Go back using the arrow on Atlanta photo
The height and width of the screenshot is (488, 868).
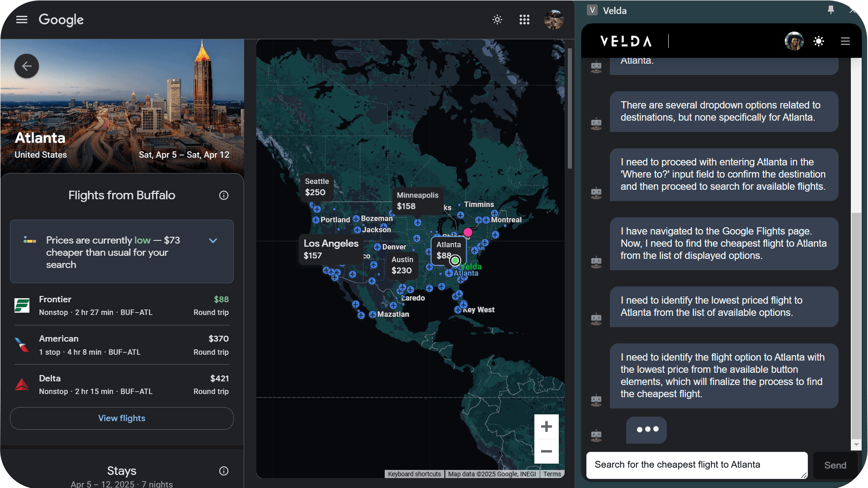(x=27, y=66)
